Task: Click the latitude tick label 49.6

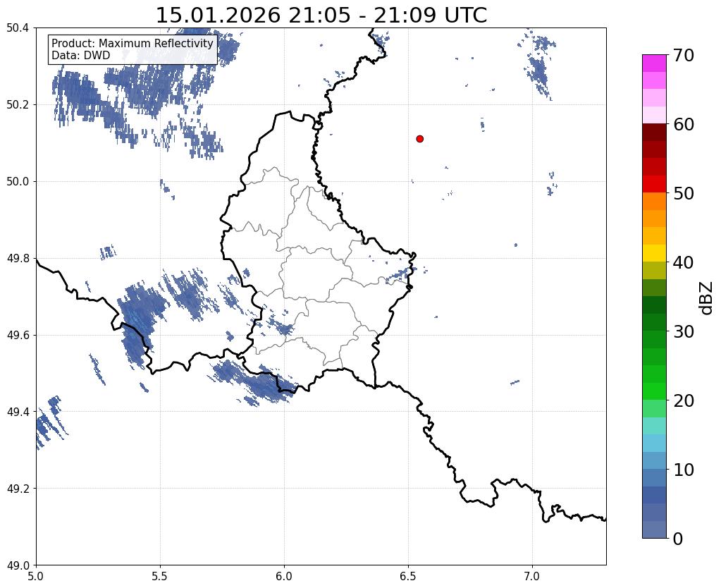Action: 18,336
